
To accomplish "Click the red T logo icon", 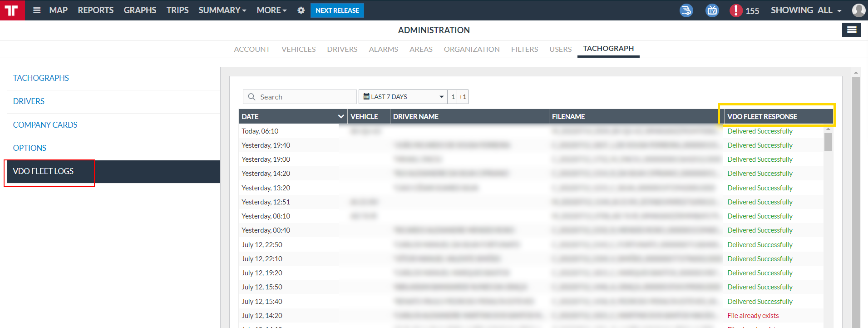I will pos(12,10).
